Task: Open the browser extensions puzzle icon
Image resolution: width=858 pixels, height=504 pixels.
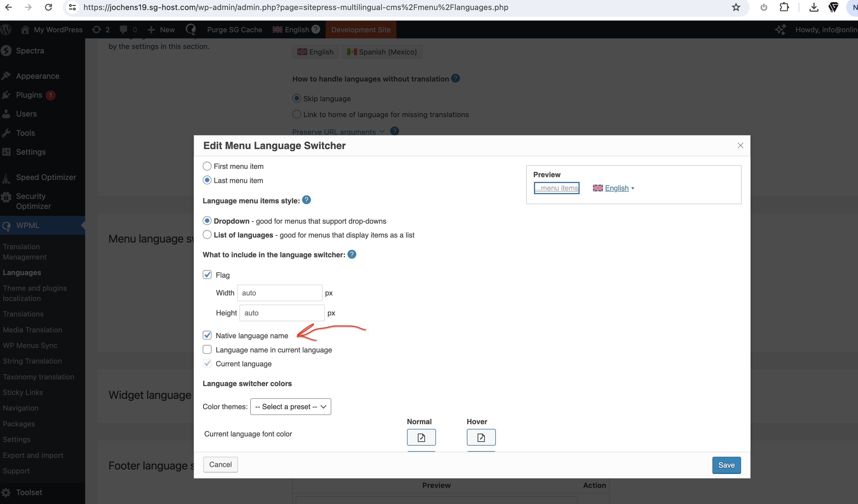Action: click(x=784, y=7)
